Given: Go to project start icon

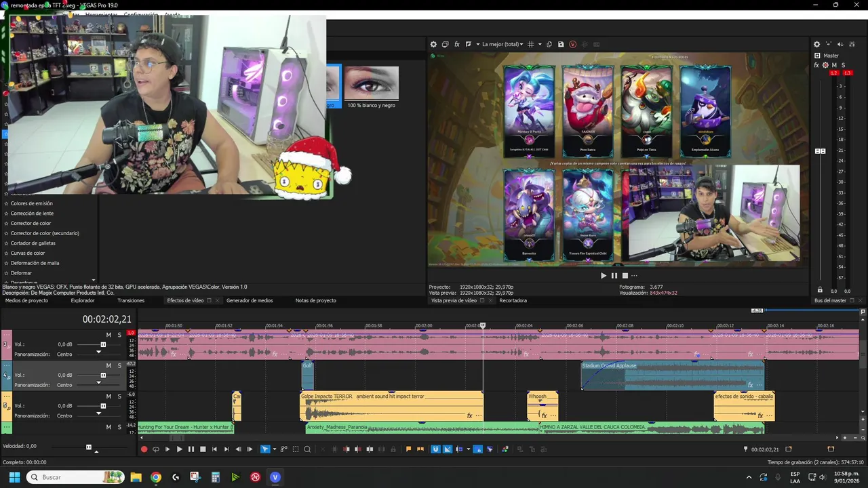Looking at the screenshot, I should tap(214, 449).
